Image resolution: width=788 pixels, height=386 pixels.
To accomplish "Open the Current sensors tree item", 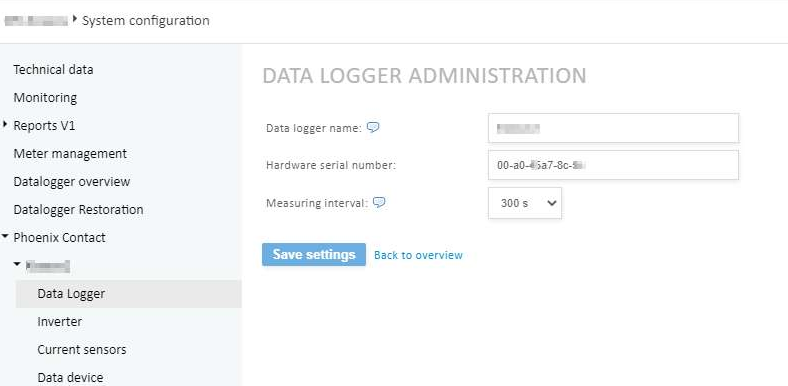I will (82, 350).
